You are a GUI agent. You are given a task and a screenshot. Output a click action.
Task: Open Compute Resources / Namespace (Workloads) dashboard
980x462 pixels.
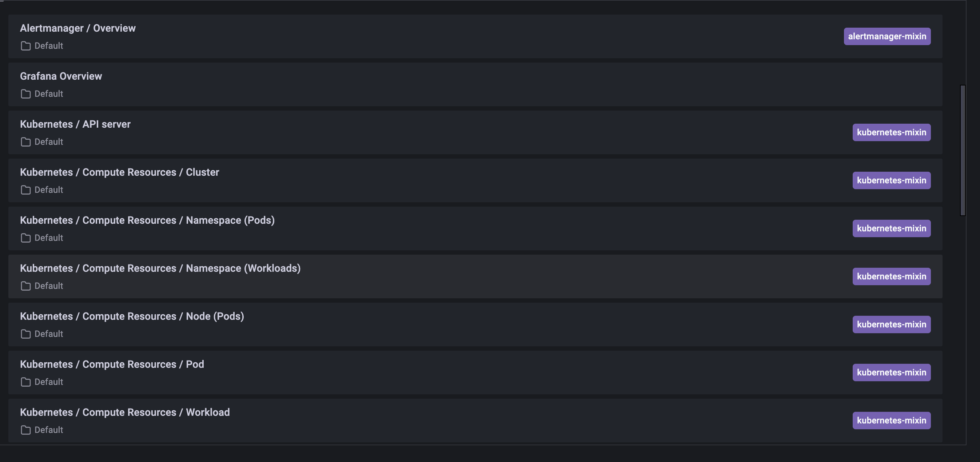tap(160, 268)
